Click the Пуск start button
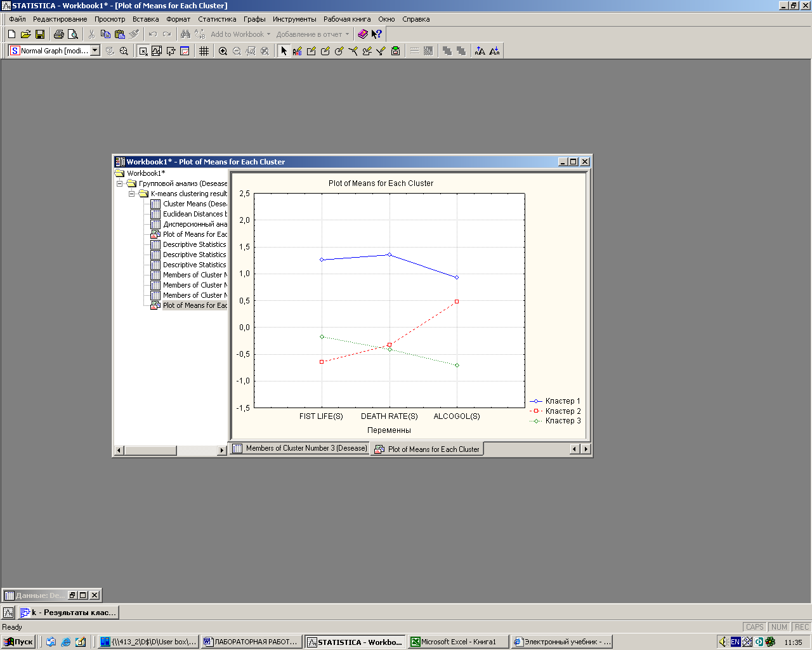The width and height of the screenshot is (812, 650). [x=18, y=642]
